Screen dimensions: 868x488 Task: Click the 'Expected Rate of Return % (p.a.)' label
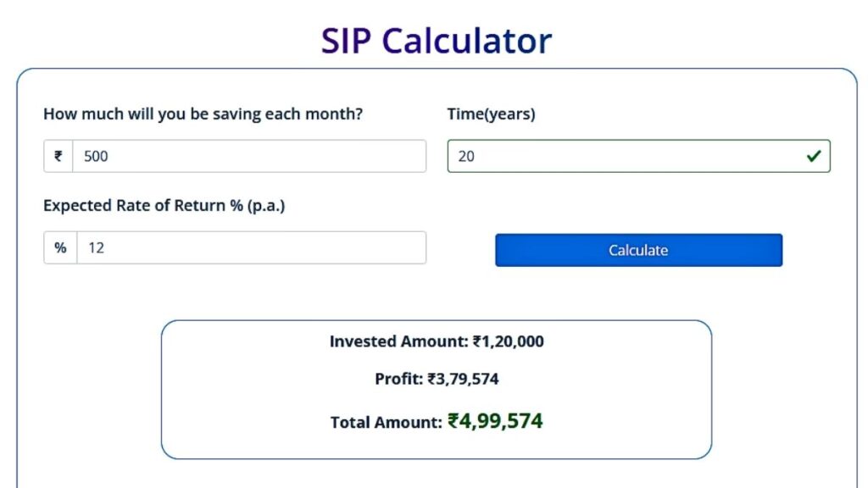click(x=165, y=204)
